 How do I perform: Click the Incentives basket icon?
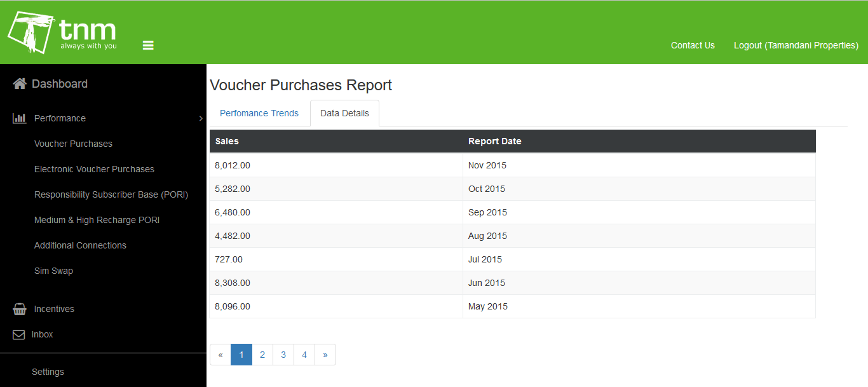coord(20,309)
